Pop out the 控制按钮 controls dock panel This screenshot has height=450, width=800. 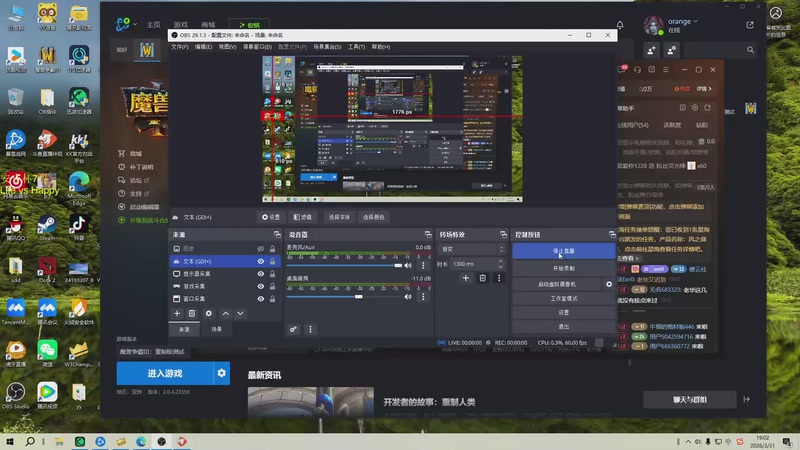tap(612, 235)
